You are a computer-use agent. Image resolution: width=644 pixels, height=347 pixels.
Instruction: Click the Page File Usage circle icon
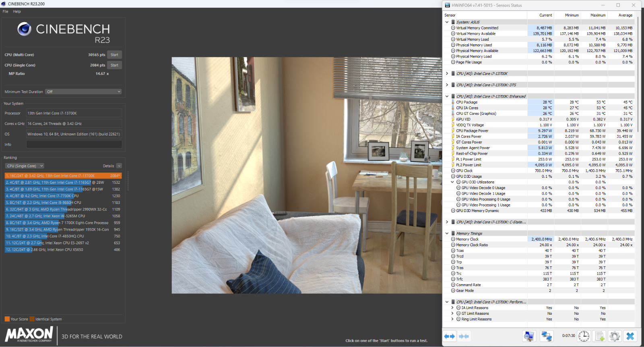(453, 62)
